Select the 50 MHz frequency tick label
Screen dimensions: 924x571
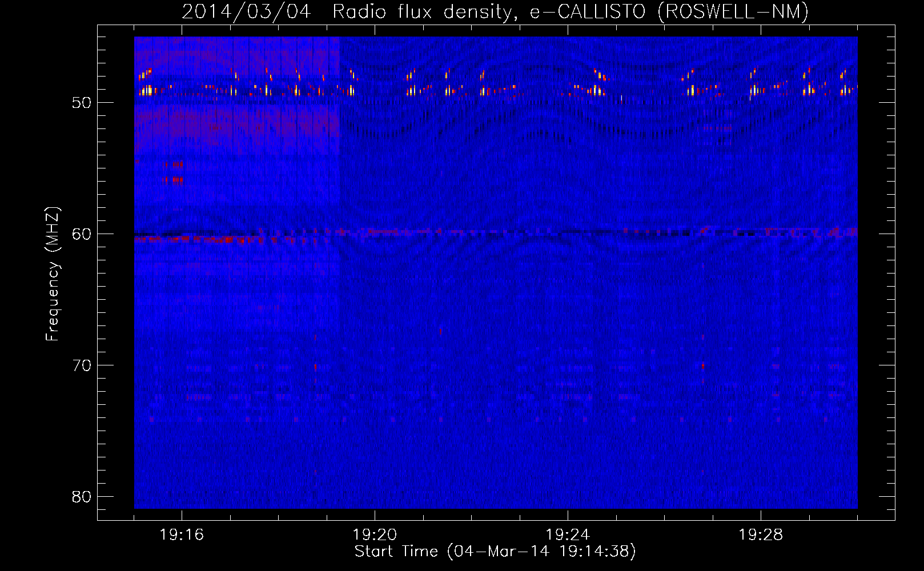[82, 103]
